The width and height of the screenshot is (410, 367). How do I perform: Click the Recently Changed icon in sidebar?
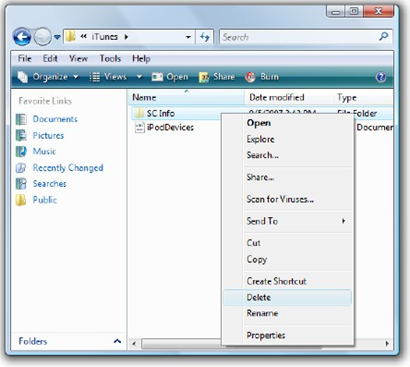(21, 168)
